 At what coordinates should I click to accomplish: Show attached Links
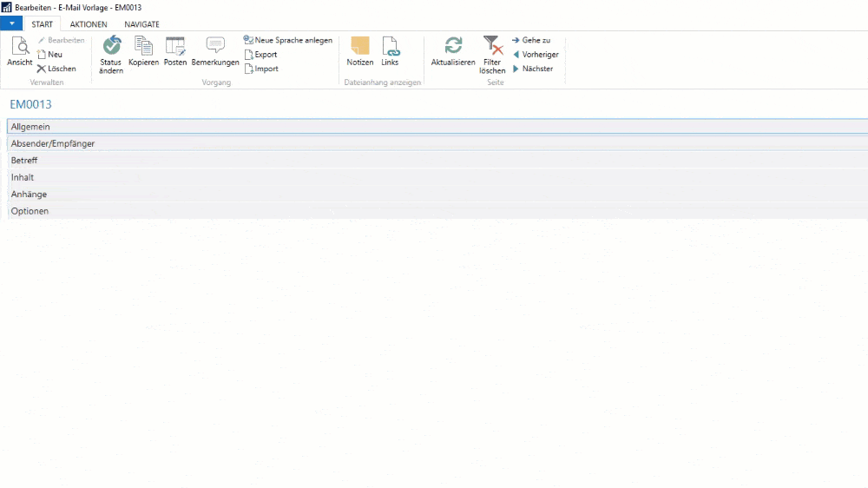tap(390, 51)
